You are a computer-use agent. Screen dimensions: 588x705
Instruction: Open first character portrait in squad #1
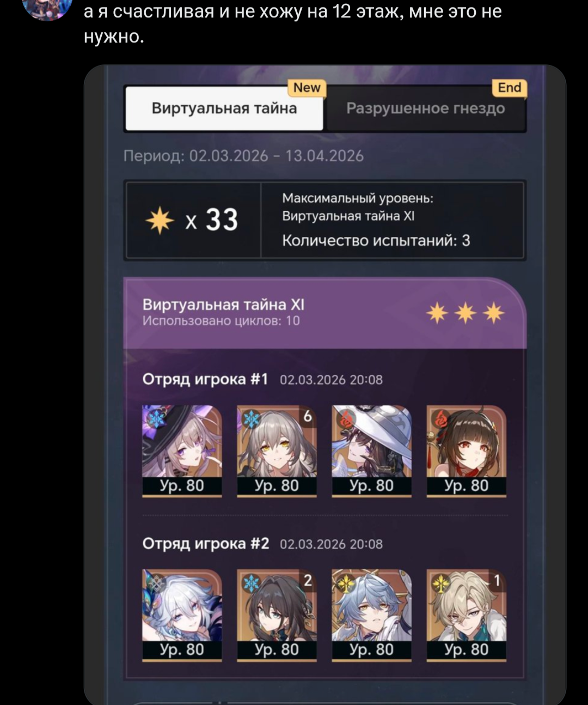(x=182, y=451)
